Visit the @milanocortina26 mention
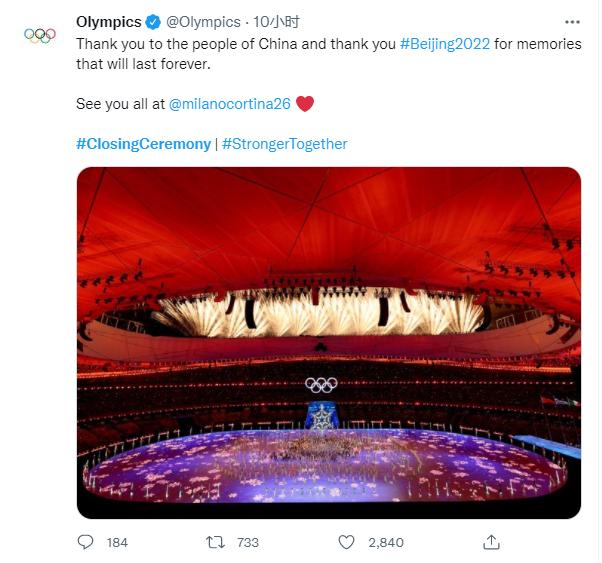Image resolution: width=602 pixels, height=563 pixels. [x=230, y=103]
